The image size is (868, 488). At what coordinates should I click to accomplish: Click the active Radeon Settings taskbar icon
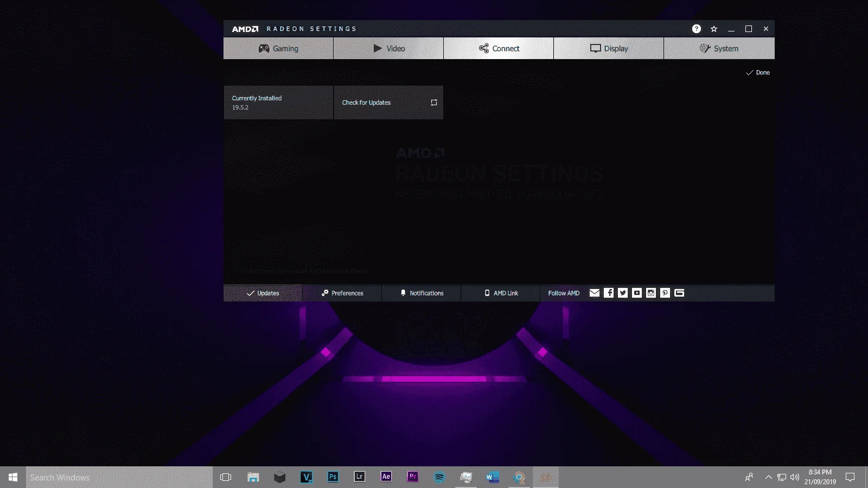click(546, 477)
